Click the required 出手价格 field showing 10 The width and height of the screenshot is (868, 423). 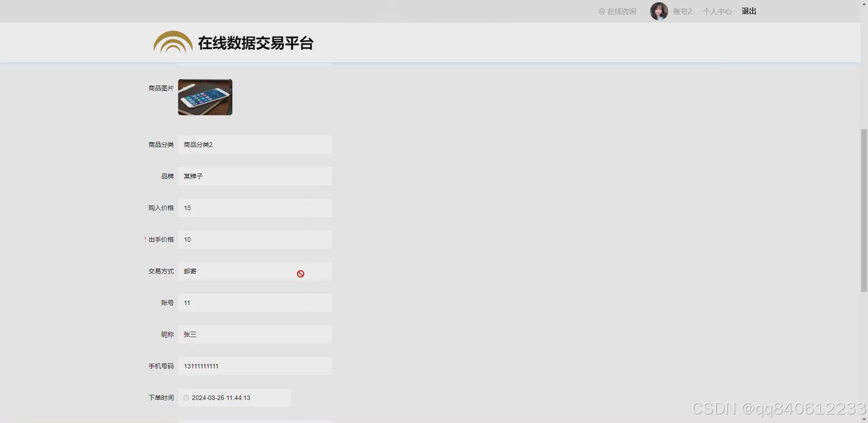255,240
